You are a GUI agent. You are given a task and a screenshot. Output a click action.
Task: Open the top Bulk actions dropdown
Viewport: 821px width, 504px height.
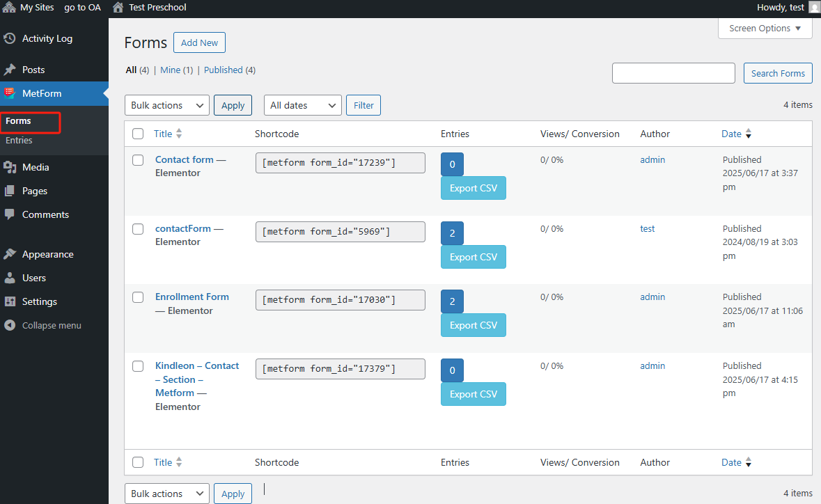pyautogui.click(x=166, y=105)
